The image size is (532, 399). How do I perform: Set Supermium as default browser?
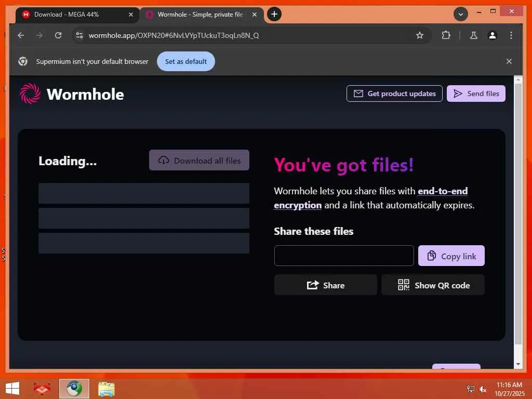[186, 61]
